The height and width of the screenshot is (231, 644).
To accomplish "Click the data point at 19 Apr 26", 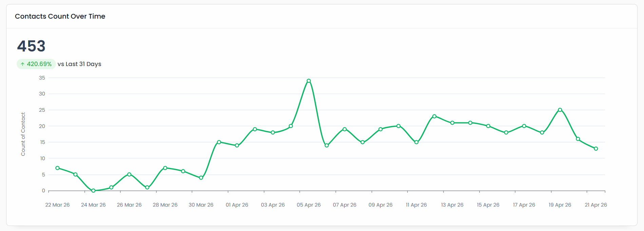I will [560, 110].
